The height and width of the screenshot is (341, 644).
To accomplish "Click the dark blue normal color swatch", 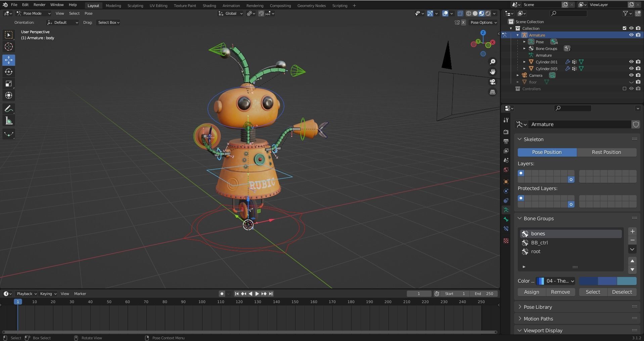I will coord(589,281).
